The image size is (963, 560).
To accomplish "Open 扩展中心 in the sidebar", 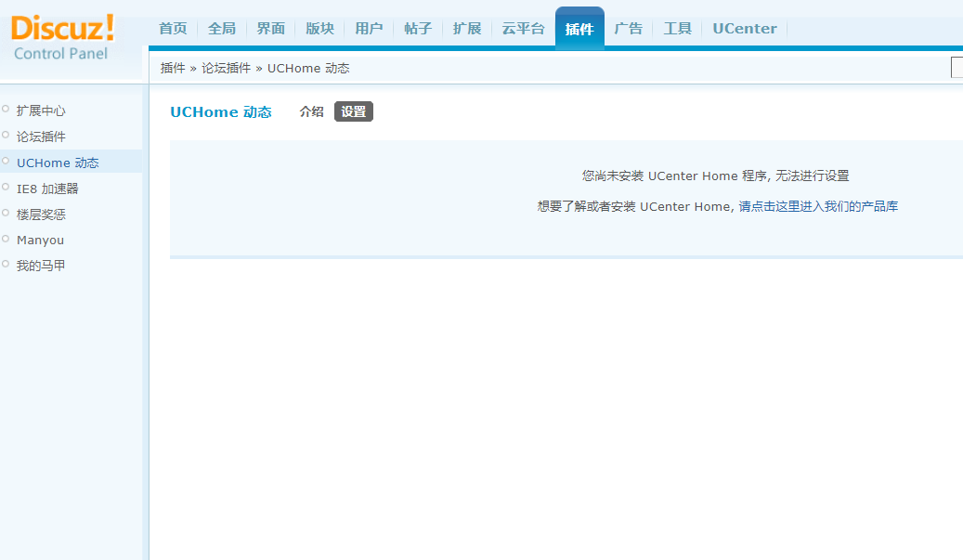I will tap(41, 111).
